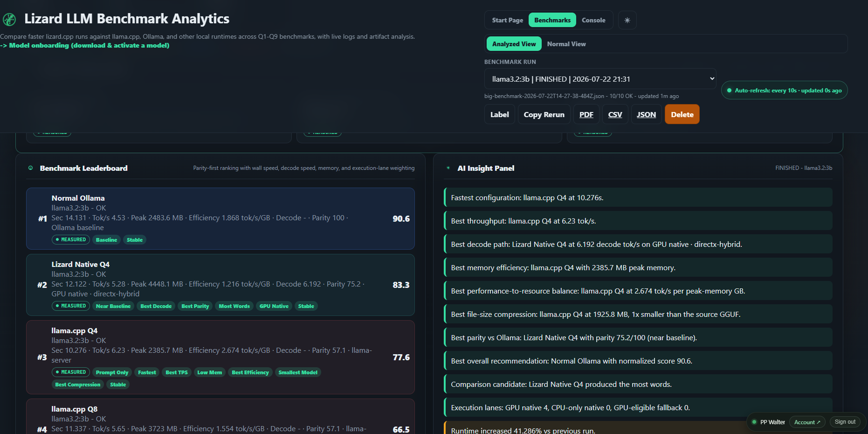The height and width of the screenshot is (434, 868).
Task: Click the Fastest tag on llama.cpp Q4
Action: tap(147, 372)
